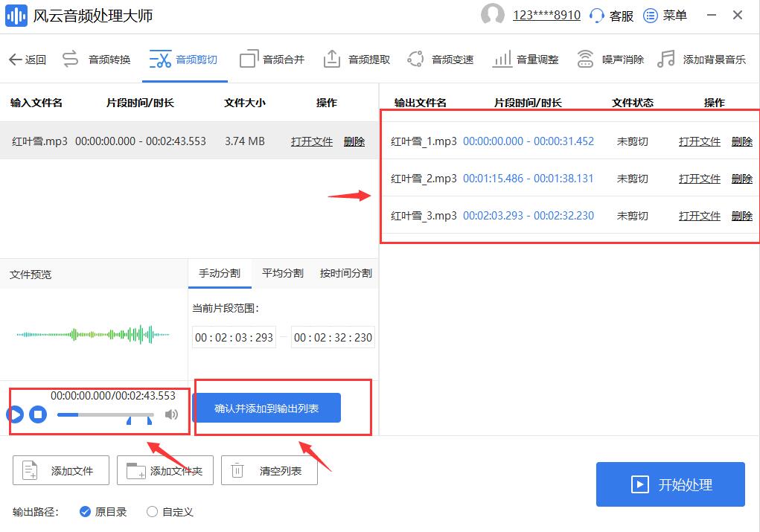Click 确认并添加到输出列表 to confirm segment
The width and height of the screenshot is (760, 532).
coord(267,408)
